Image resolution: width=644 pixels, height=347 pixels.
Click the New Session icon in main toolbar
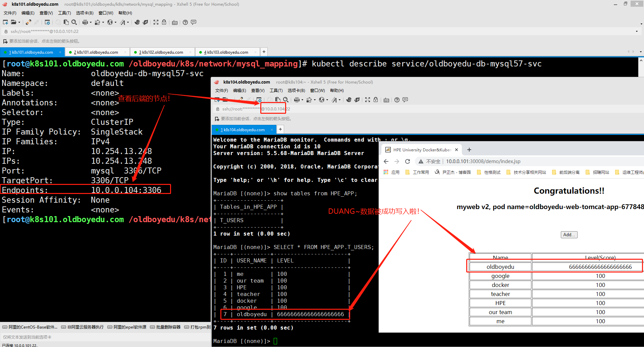(5, 22)
